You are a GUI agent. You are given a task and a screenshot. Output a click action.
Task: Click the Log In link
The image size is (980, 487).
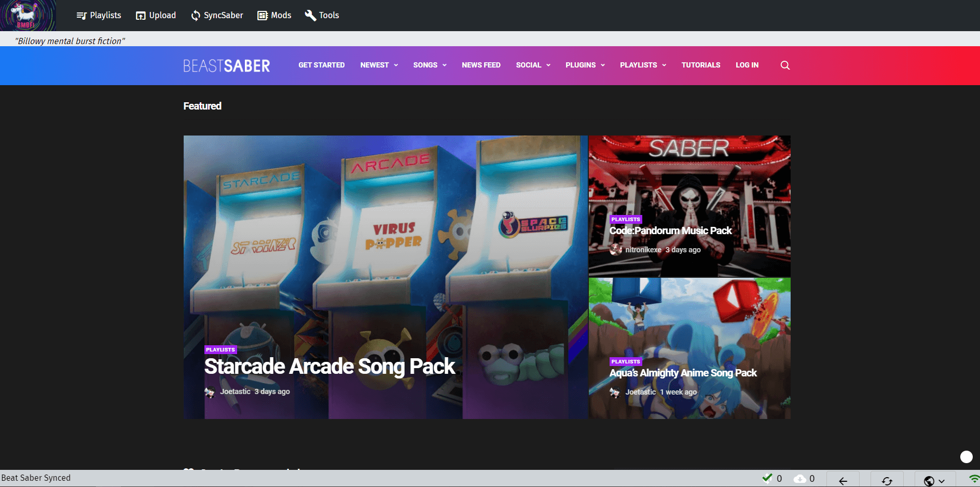[x=747, y=65]
